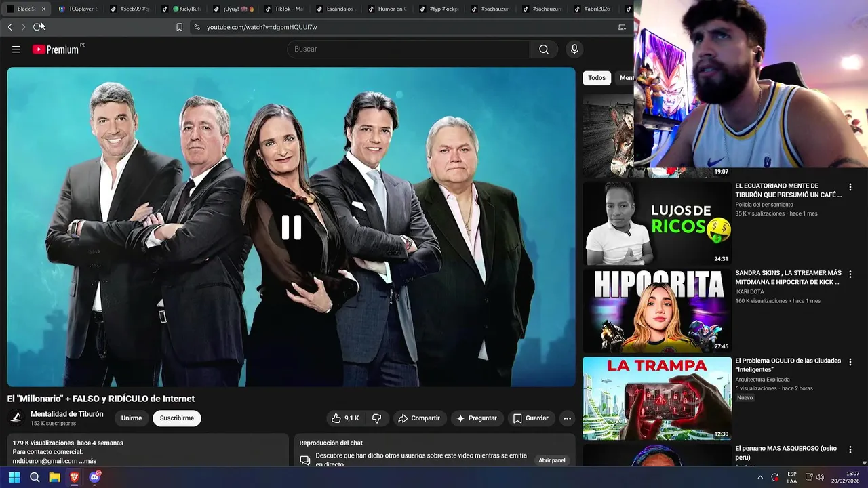Focus the Buscar search field
This screenshot has width=868, height=488.
[408, 49]
